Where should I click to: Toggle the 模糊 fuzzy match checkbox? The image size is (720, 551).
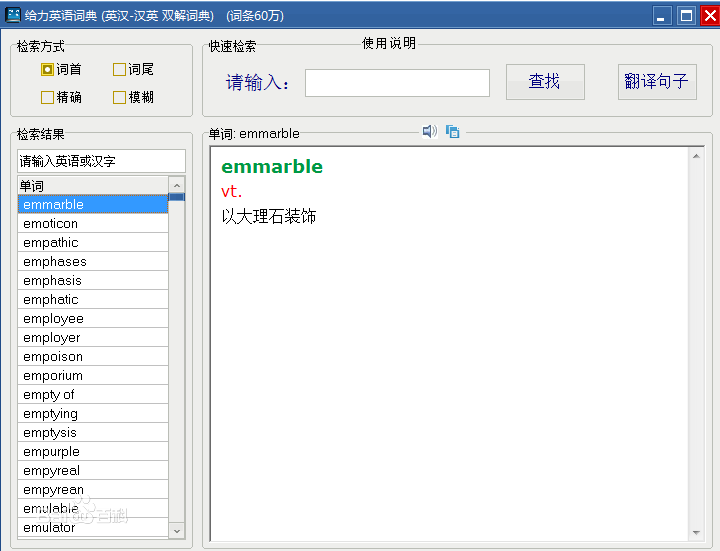[x=119, y=97]
